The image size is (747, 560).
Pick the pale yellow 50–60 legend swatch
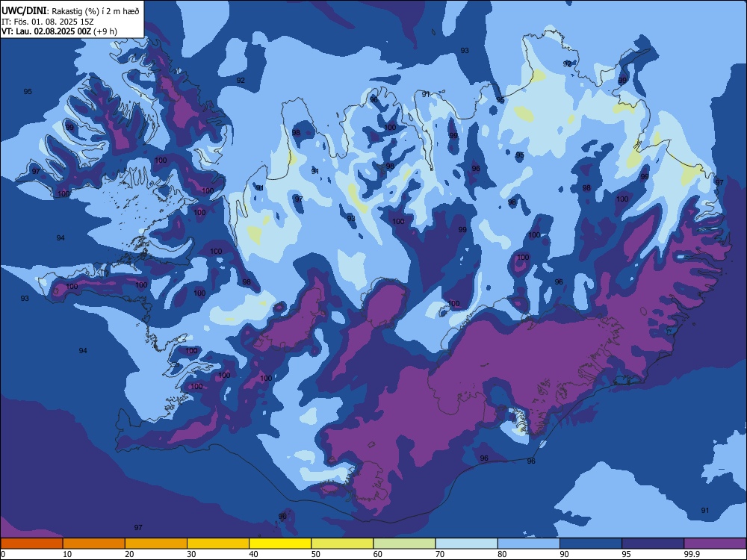(343, 544)
